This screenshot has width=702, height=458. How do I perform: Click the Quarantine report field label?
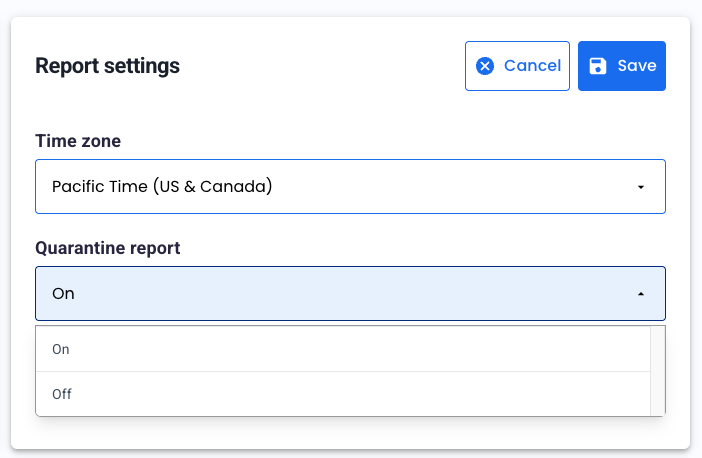pyautogui.click(x=107, y=248)
